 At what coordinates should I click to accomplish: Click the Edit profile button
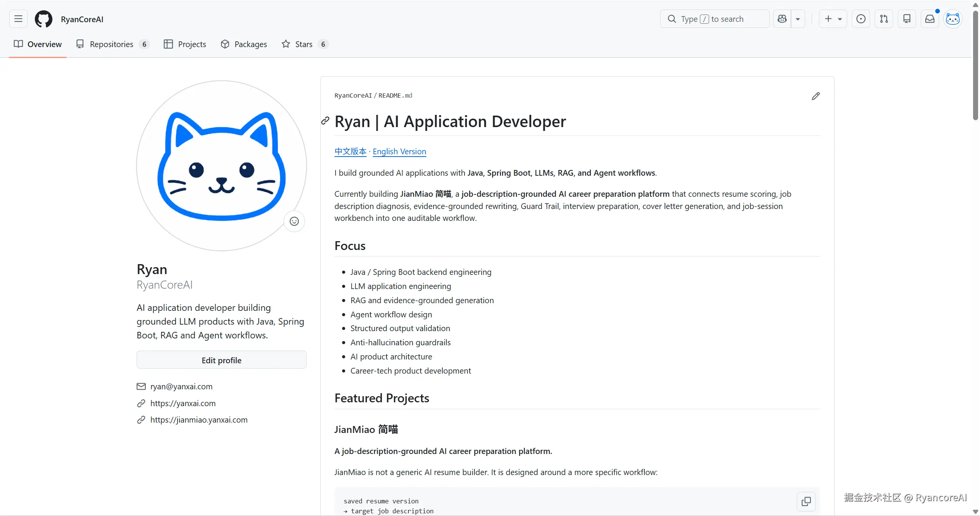[x=222, y=360]
